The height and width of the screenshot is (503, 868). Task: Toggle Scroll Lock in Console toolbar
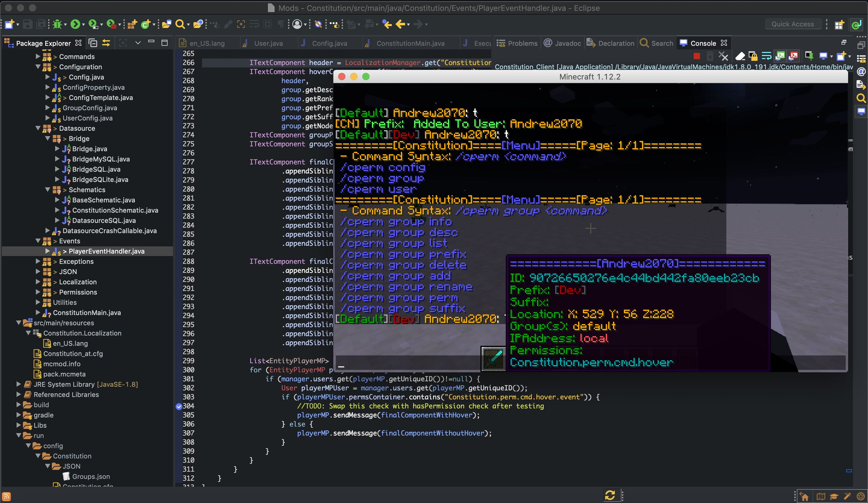pyautogui.click(x=753, y=56)
